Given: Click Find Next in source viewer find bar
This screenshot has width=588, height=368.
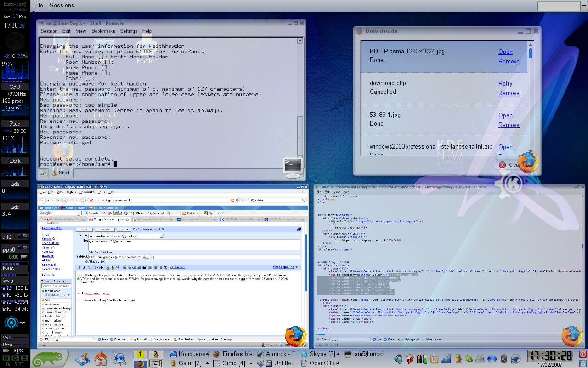Looking at the screenshot, I should tap(378, 339).
